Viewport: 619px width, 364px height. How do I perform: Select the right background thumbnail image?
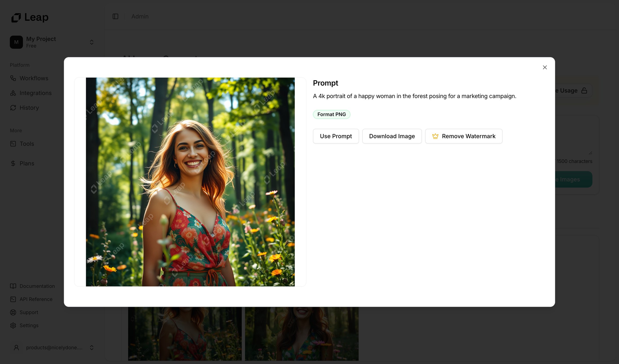pyautogui.click(x=302, y=334)
